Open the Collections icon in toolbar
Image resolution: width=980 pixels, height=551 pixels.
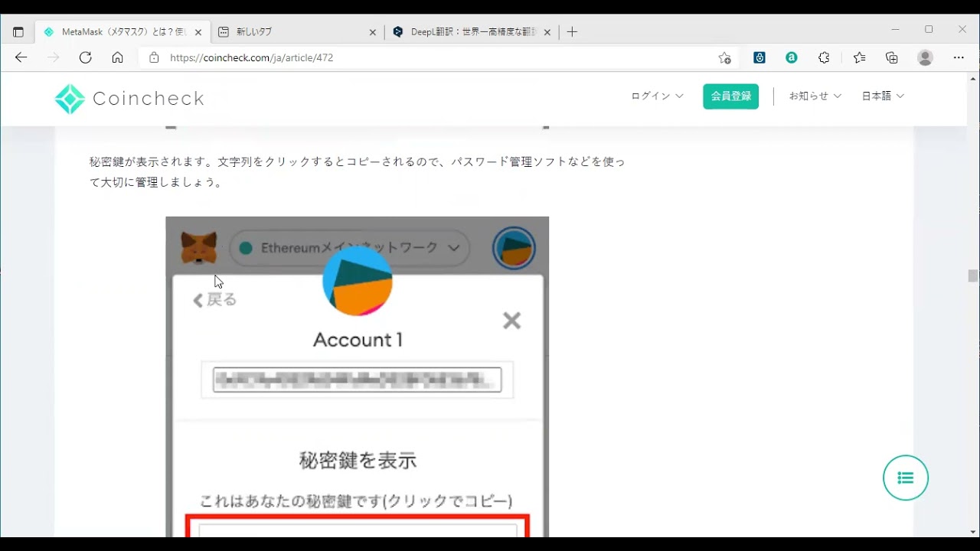[x=892, y=57]
